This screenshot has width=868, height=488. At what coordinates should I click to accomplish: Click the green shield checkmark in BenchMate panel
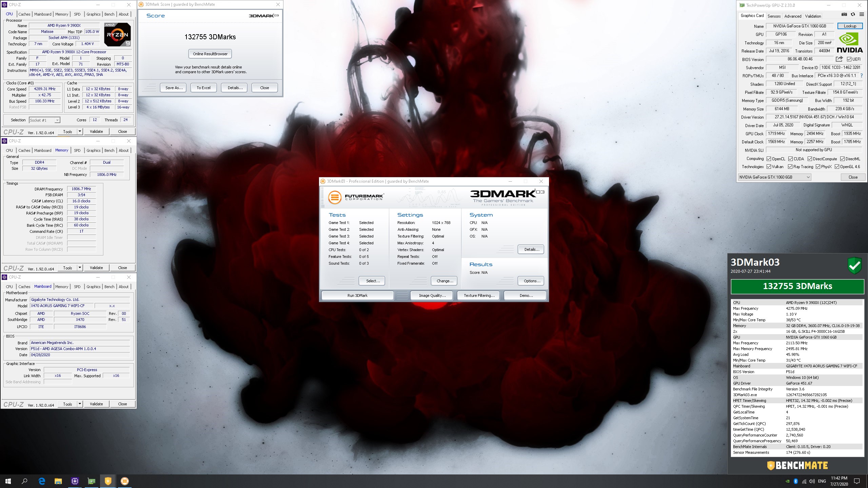[854, 265]
